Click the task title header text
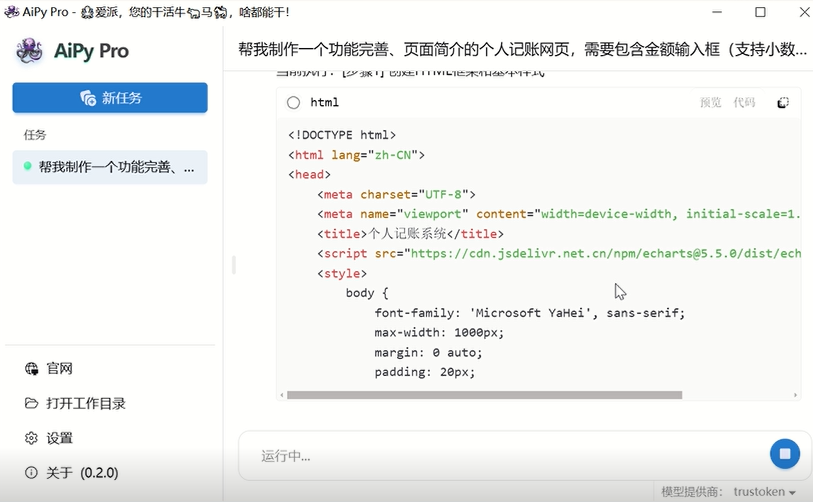The height and width of the screenshot is (502, 813). (522, 50)
